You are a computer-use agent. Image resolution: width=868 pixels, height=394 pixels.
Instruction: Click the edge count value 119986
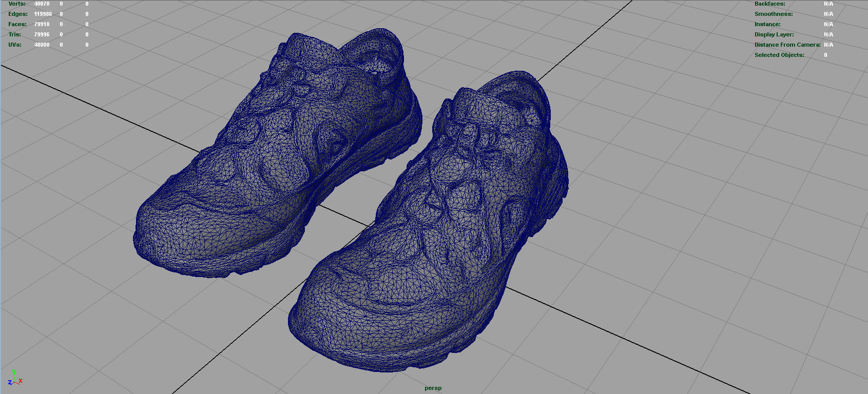click(x=43, y=14)
